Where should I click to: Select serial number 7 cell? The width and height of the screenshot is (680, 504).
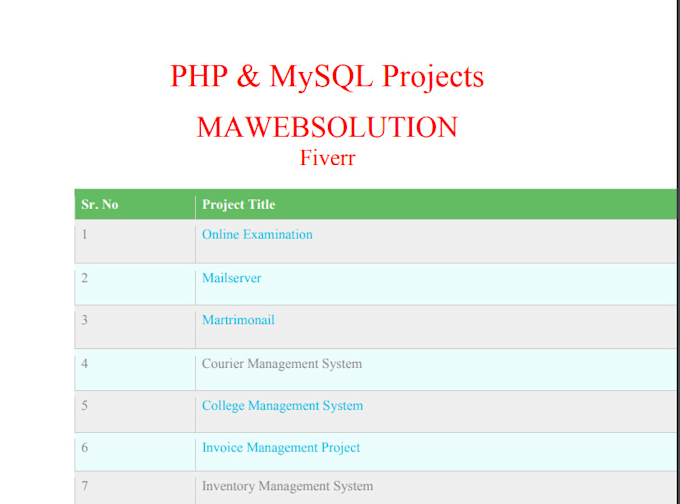click(x=85, y=486)
